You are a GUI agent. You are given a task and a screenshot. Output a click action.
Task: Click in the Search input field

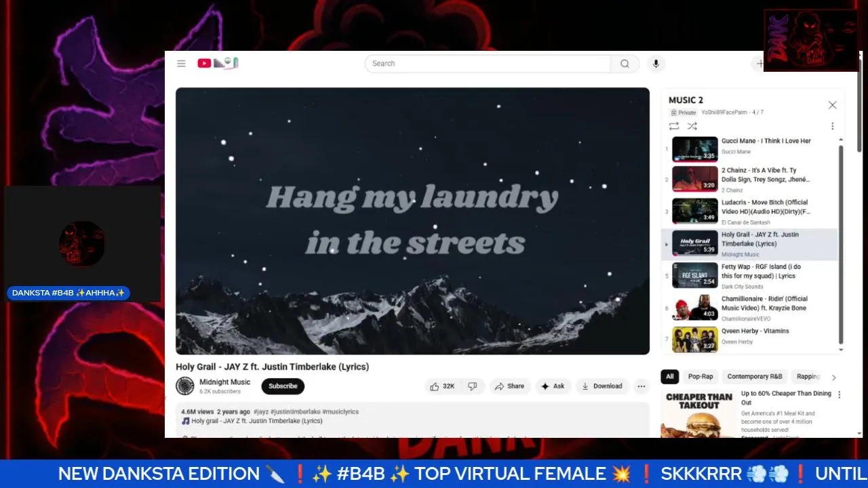point(488,64)
